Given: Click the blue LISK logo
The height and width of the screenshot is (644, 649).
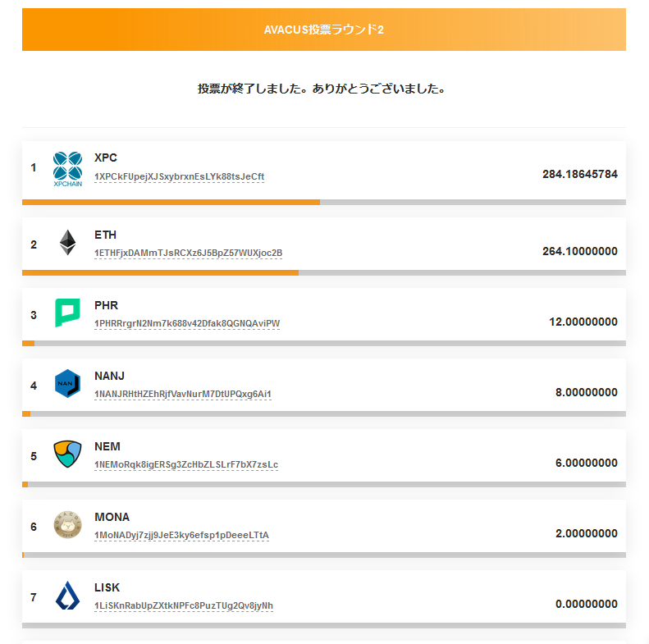Looking at the screenshot, I should coord(67,595).
